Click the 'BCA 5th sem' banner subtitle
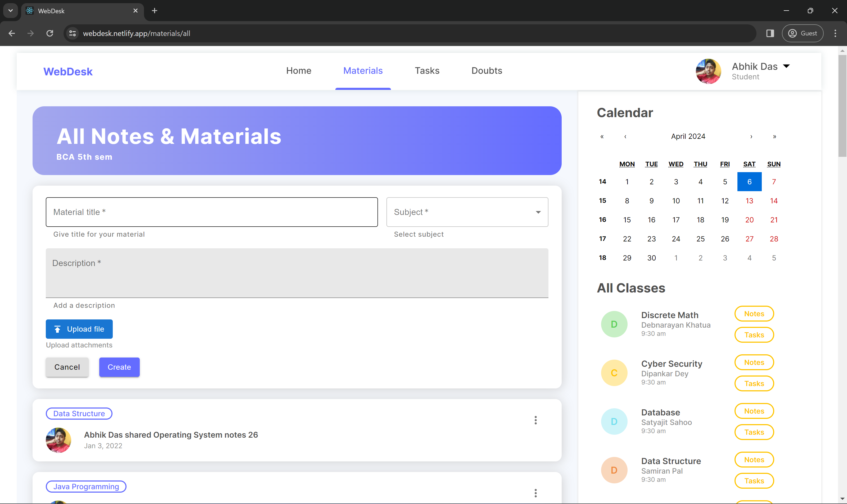This screenshot has height=504, width=847. click(x=84, y=157)
